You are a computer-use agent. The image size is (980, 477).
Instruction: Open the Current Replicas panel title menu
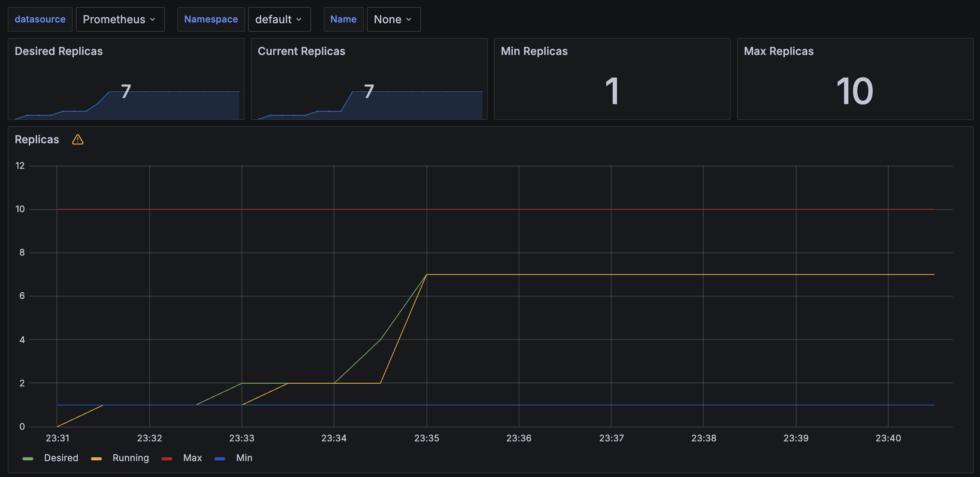pyautogui.click(x=301, y=51)
